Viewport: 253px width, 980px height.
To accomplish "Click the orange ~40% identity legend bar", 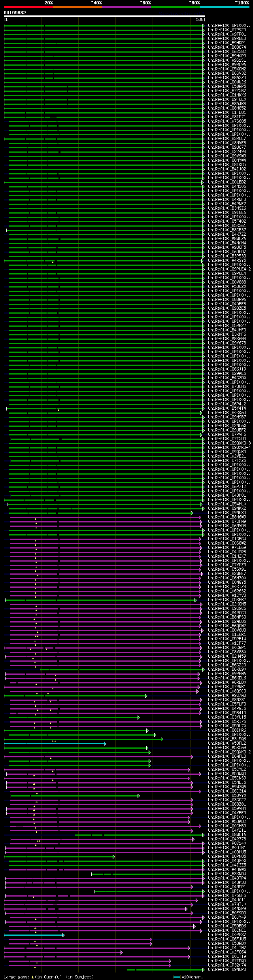I will click(x=77, y=7).
